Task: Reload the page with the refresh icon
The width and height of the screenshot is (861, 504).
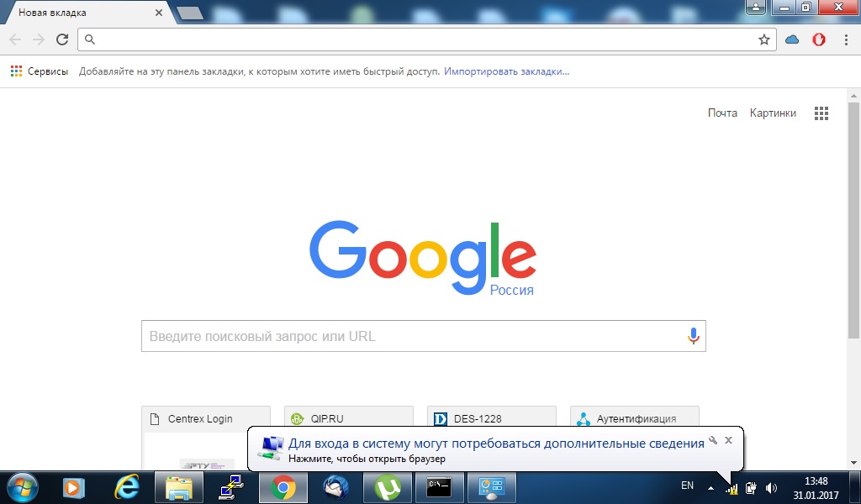Action: click(61, 39)
